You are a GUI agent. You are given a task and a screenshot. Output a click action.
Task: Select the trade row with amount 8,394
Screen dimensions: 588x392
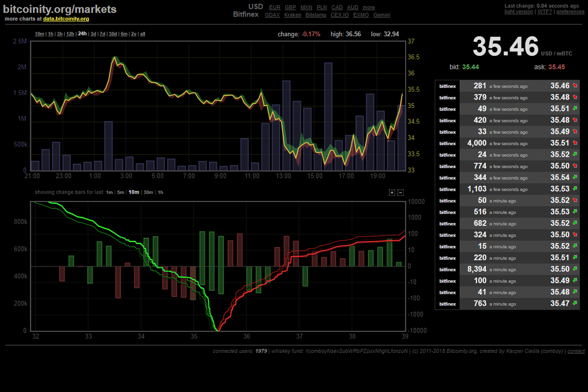tap(507, 269)
